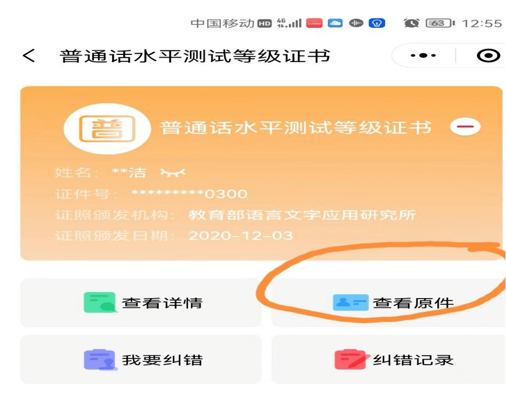Tap the alarm clock status icon

tap(412, 23)
